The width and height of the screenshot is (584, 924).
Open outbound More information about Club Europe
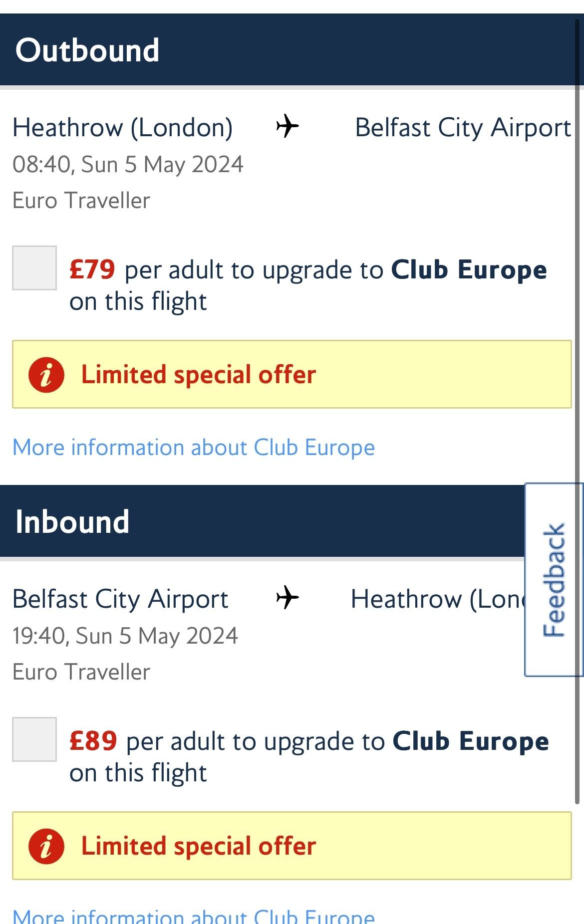coord(194,448)
